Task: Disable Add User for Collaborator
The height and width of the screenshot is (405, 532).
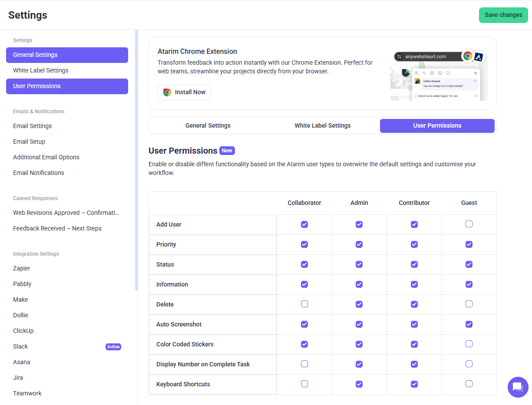Action: (x=304, y=224)
